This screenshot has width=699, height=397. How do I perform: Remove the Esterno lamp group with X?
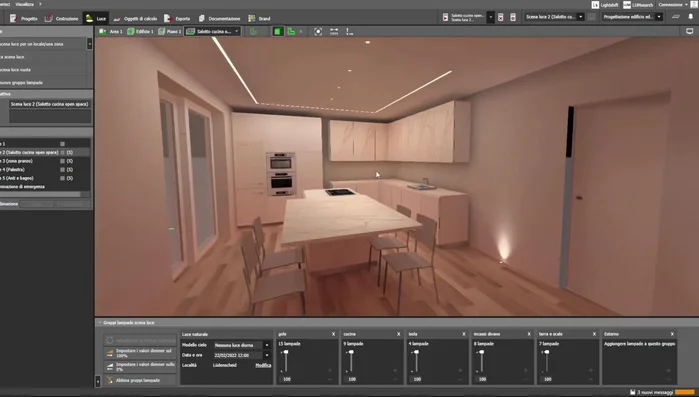(672, 334)
